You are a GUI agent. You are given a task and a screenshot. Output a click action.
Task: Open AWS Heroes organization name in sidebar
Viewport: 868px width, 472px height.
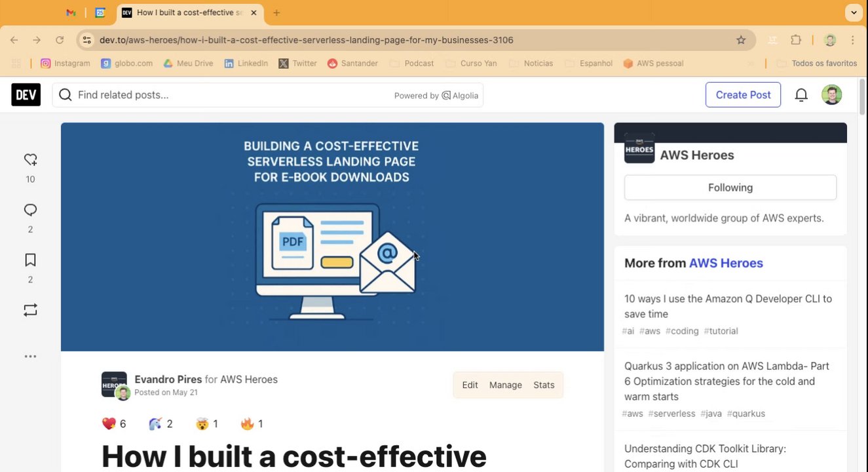(697, 155)
